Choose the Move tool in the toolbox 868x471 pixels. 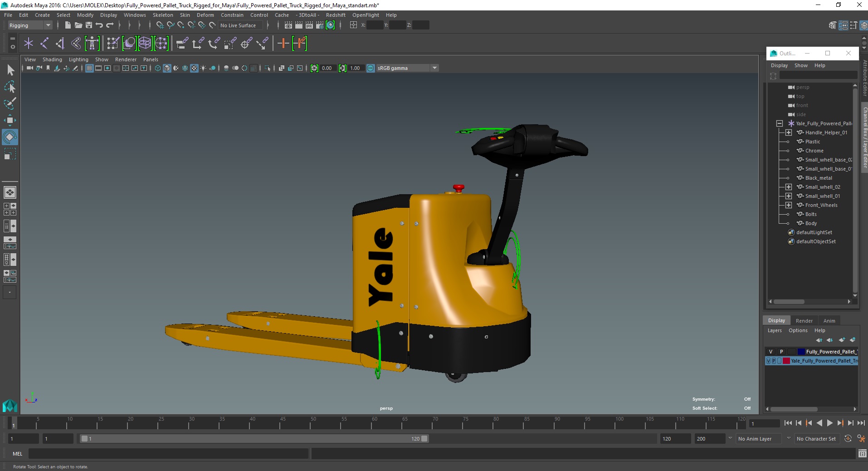[x=10, y=120]
